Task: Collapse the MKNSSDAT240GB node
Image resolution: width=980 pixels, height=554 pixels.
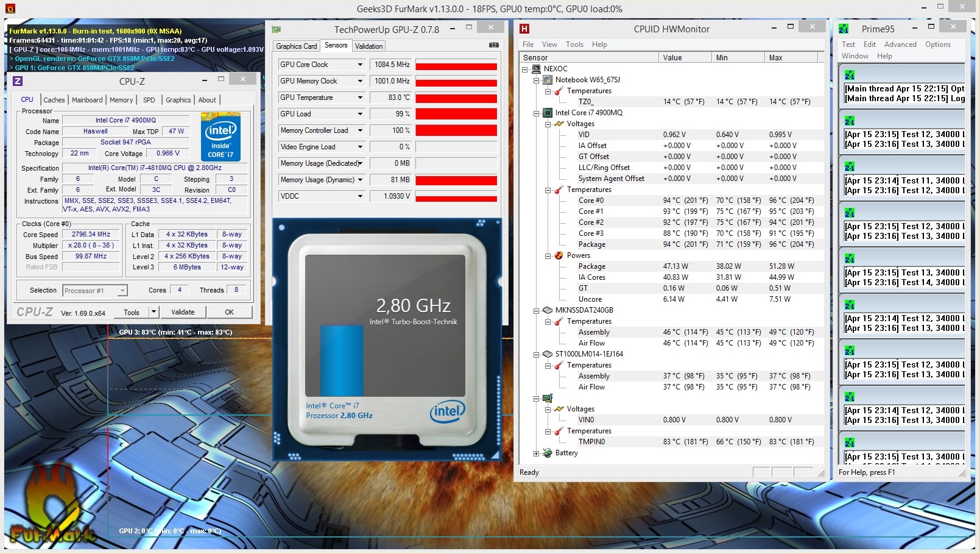Action: (x=536, y=311)
